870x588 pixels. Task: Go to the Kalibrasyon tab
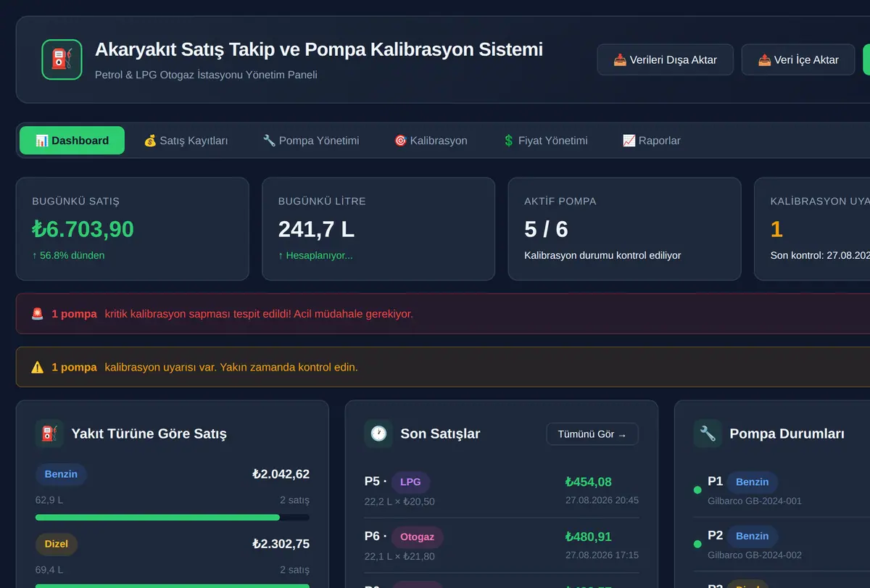point(431,141)
